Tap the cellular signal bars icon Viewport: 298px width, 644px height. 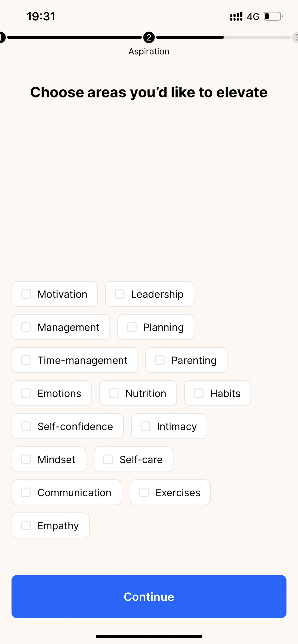click(x=236, y=16)
